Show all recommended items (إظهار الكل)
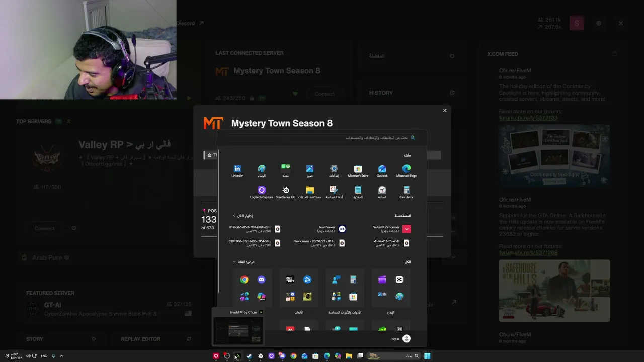Screen dimensions: 644x362 point(243,216)
